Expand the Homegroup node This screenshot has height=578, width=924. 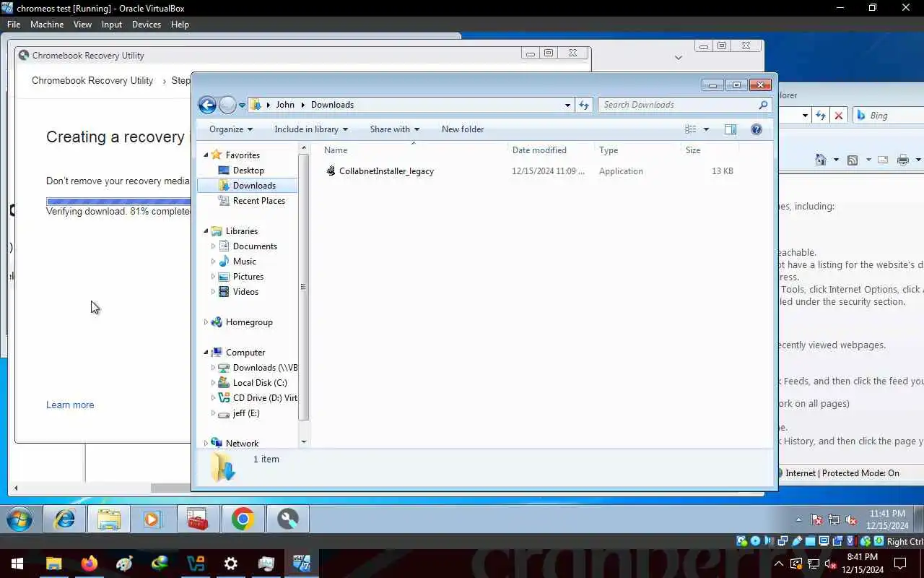[206, 322]
